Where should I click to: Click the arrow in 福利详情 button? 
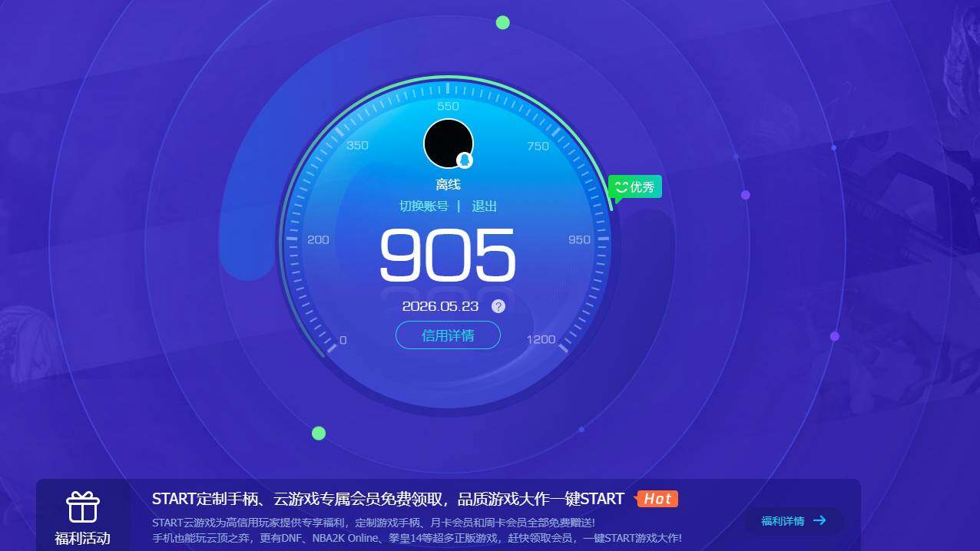tap(819, 520)
